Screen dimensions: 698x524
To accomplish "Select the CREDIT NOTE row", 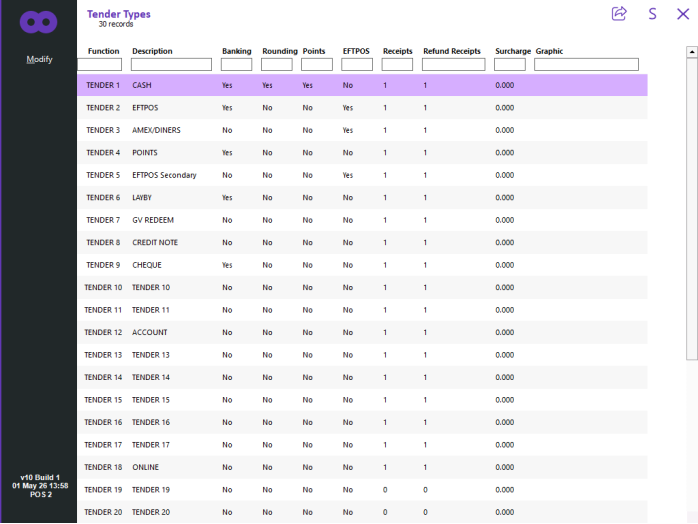I will click(362, 243).
